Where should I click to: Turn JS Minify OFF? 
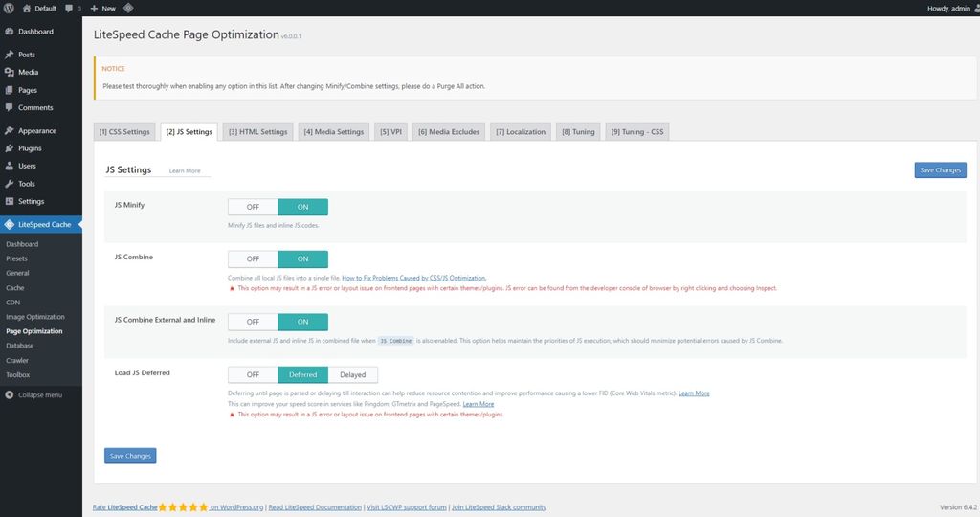point(253,207)
